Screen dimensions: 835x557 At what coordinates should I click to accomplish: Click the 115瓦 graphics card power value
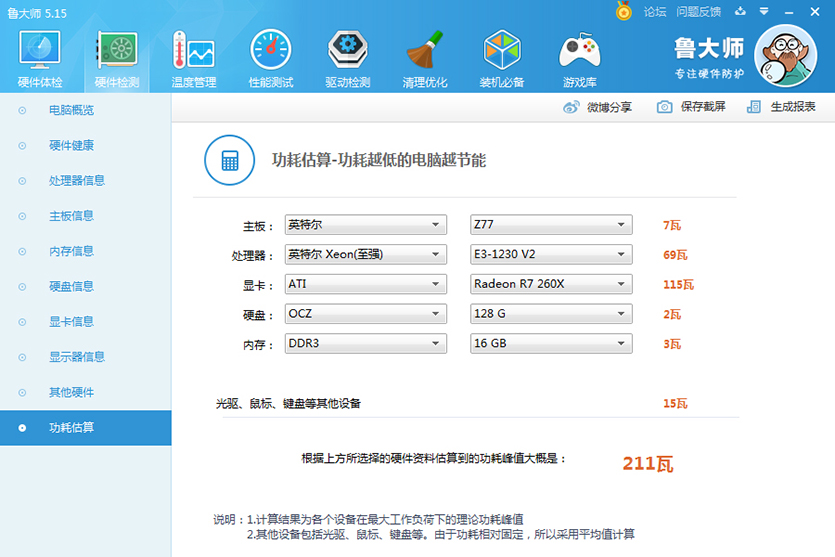(678, 284)
